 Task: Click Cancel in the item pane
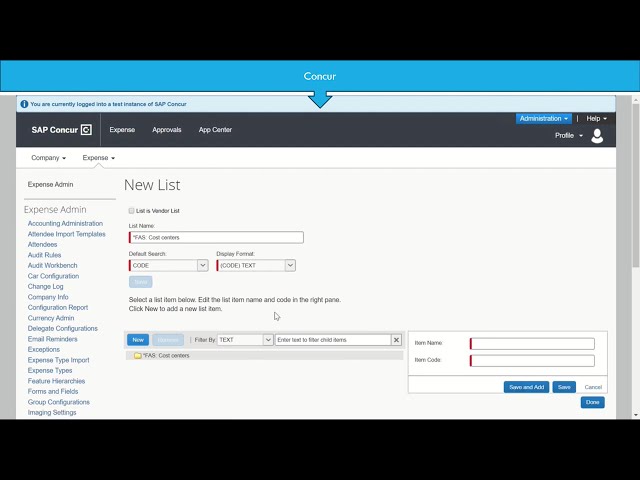[x=593, y=387]
